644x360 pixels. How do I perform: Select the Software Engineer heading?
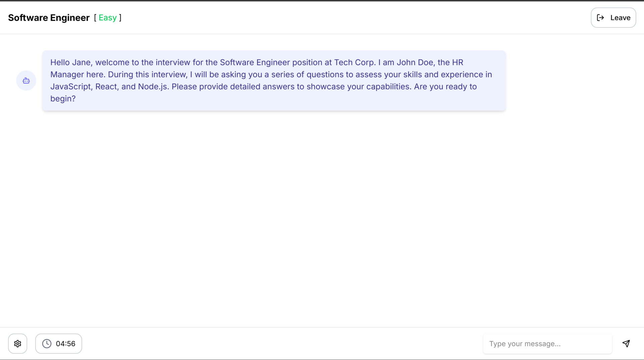pyautogui.click(x=49, y=18)
